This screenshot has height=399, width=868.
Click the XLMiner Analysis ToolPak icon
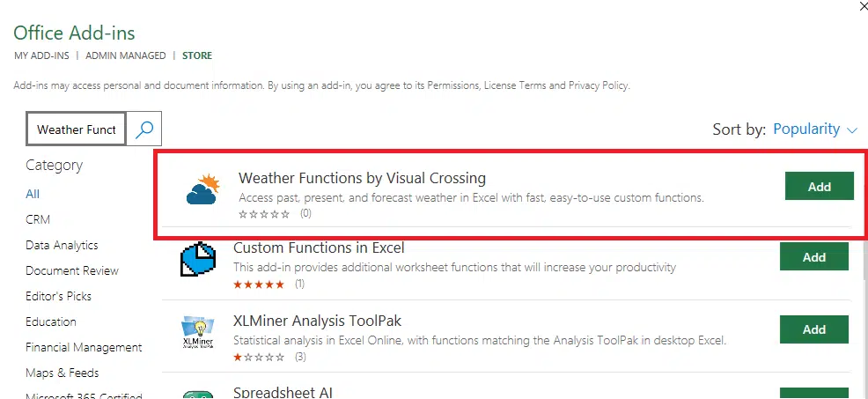(x=199, y=331)
